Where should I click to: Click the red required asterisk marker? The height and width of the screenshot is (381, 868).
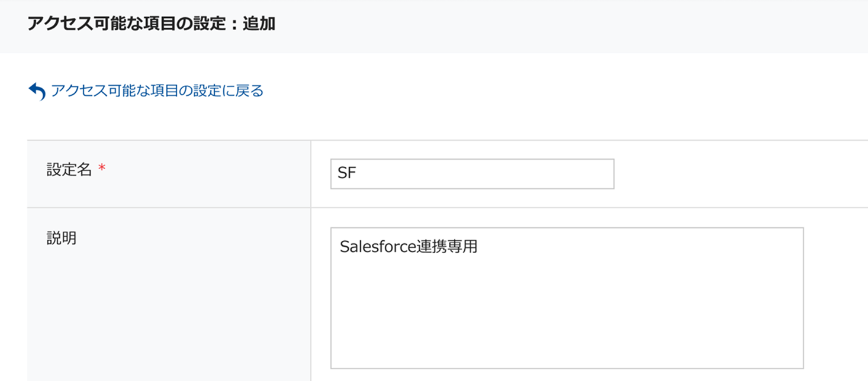tap(102, 170)
